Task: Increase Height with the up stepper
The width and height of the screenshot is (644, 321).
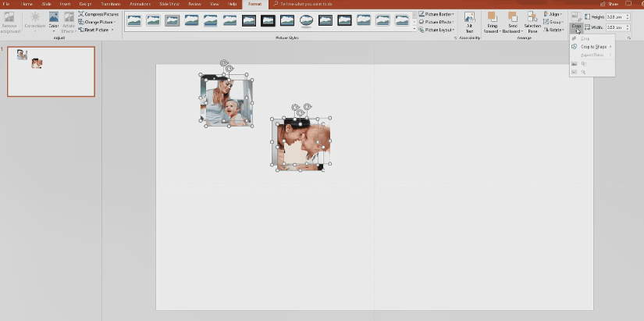Action: click(x=628, y=15)
